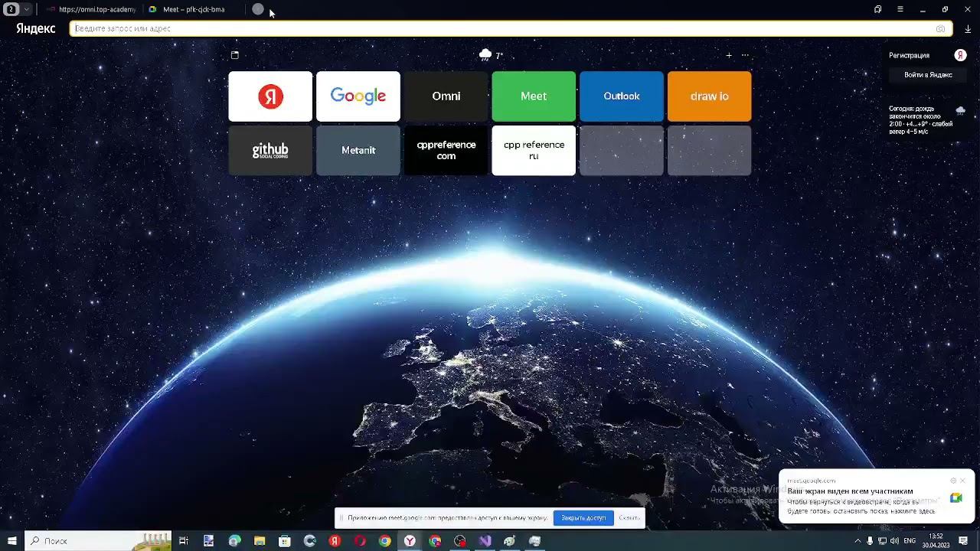Open the active Yandex Browser taskbar icon
Viewport: 980px width, 551px height.
(410, 541)
